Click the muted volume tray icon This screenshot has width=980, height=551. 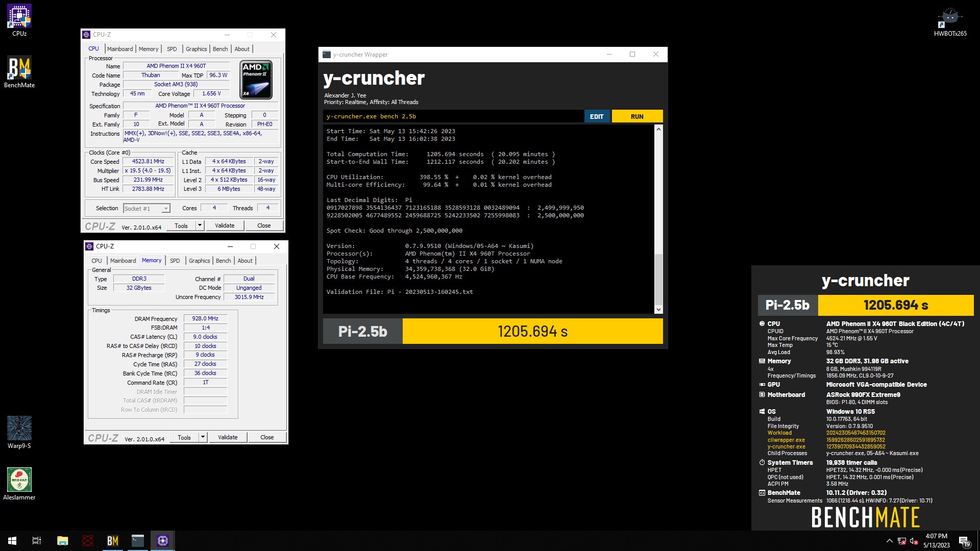(x=914, y=541)
